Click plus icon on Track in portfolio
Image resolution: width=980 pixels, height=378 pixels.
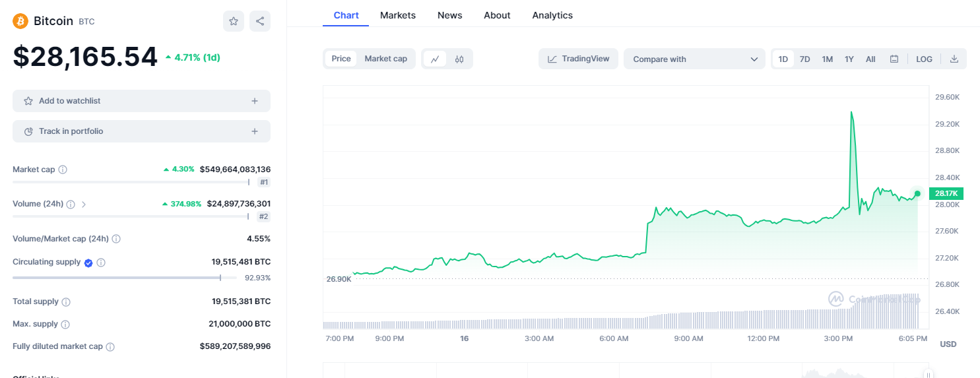(255, 131)
